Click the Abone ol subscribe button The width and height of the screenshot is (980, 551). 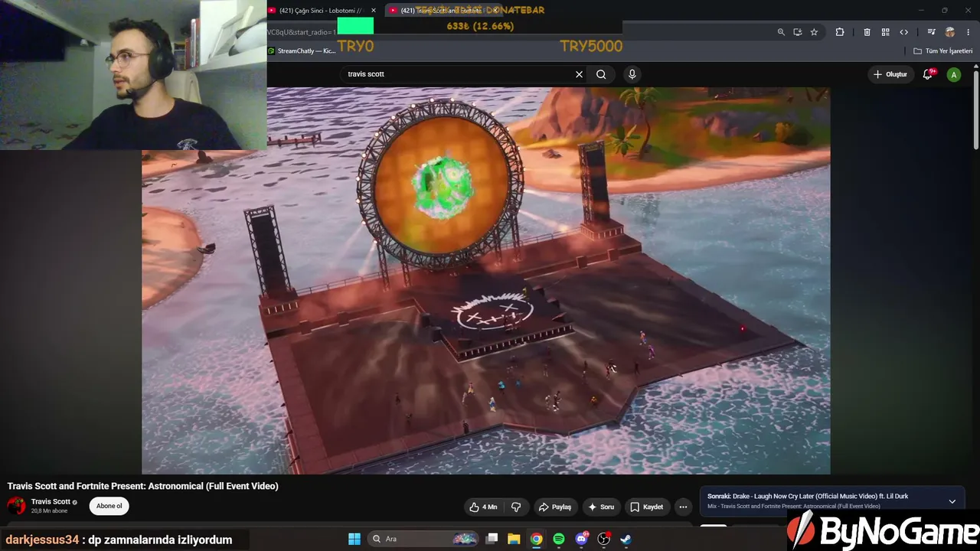109,506
